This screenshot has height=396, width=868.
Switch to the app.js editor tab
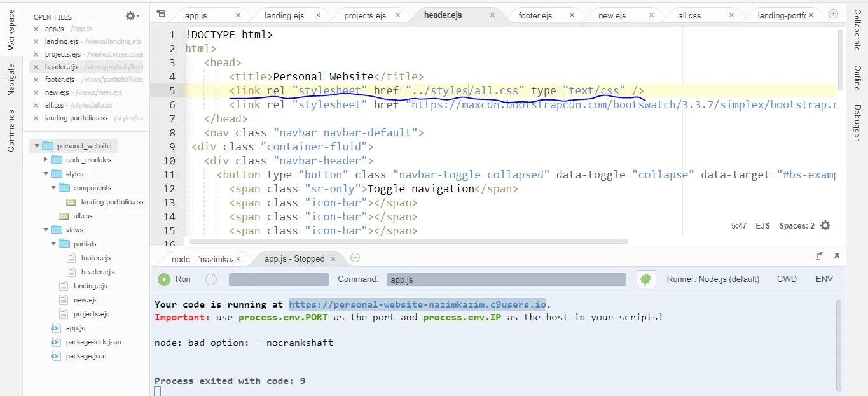click(x=196, y=15)
